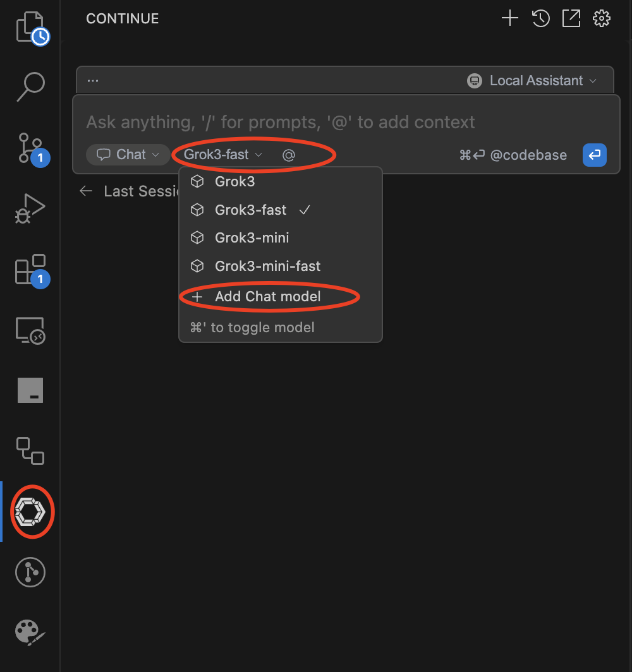Screen dimensions: 632x672
Task: Collapse the Grok3-fast model selector
Action: pos(222,155)
